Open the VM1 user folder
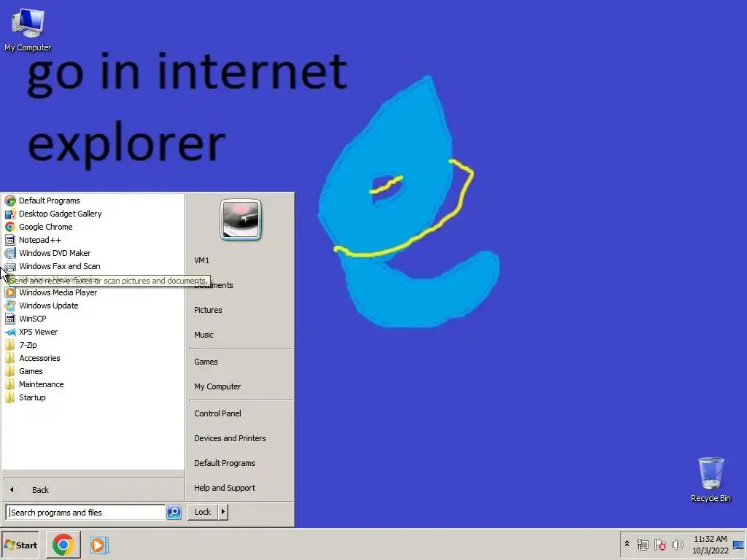Screen dimensions: 747x560 241,260
